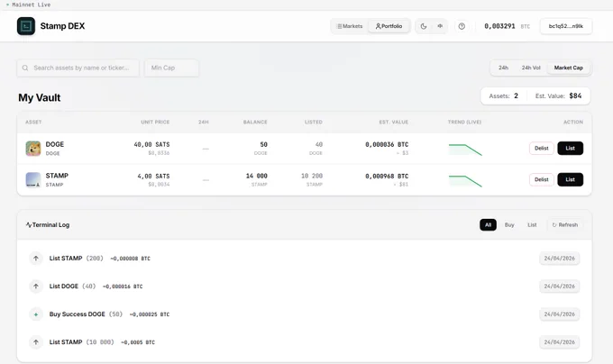The width and height of the screenshot is (613, 364).
Task: Click STAMP trend live chart
Action: click(x=465, y=181)
